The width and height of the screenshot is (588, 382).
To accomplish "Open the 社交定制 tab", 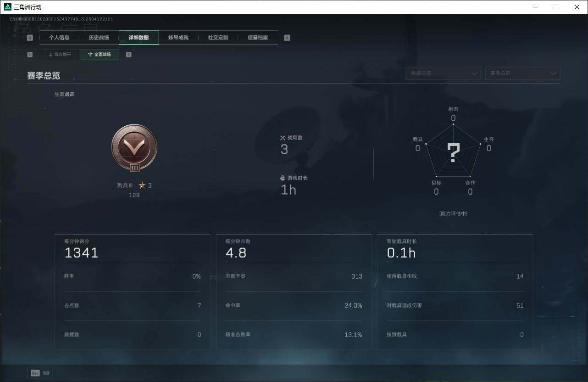I will point(218,38).
